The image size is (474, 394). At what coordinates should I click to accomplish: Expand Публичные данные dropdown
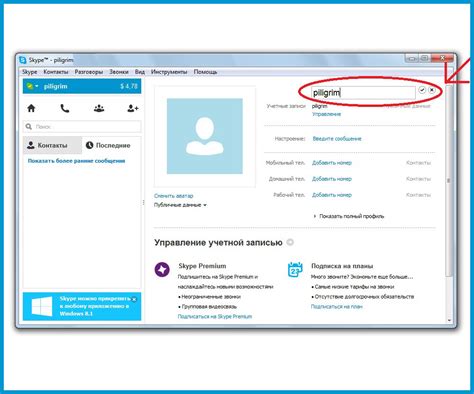[180, 205]
